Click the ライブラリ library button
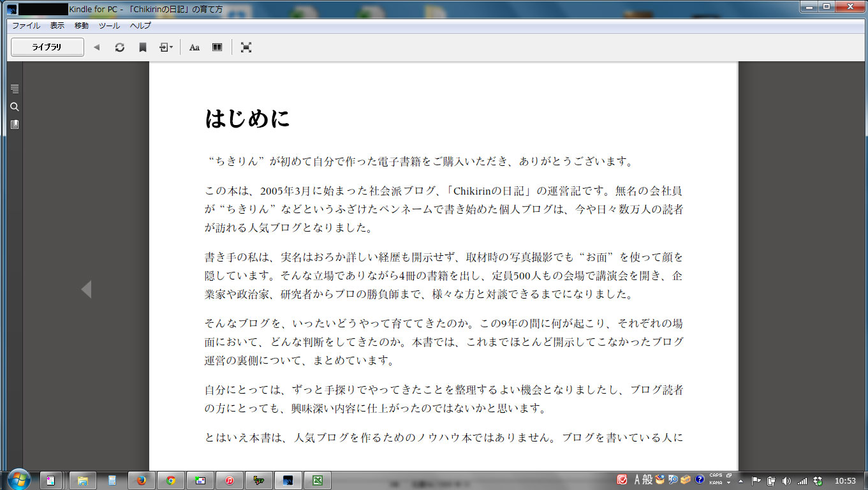 tap(47, 47)
